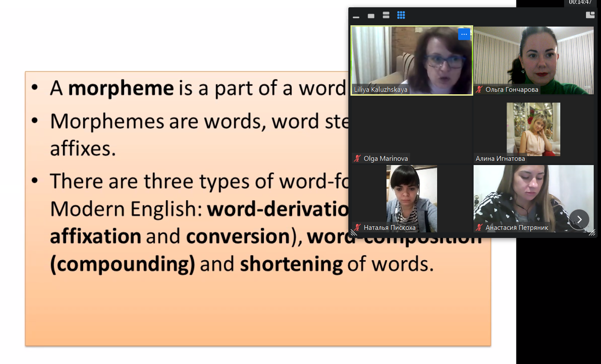Click the Наталья Пискоха name label
Viewport: 601px width, 364px height.
[x=390, y=228]
